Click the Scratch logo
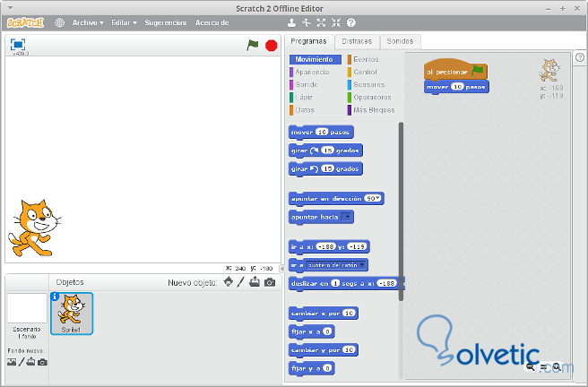The width and height of the screenshot is (588, 387). tap(25, 23)
